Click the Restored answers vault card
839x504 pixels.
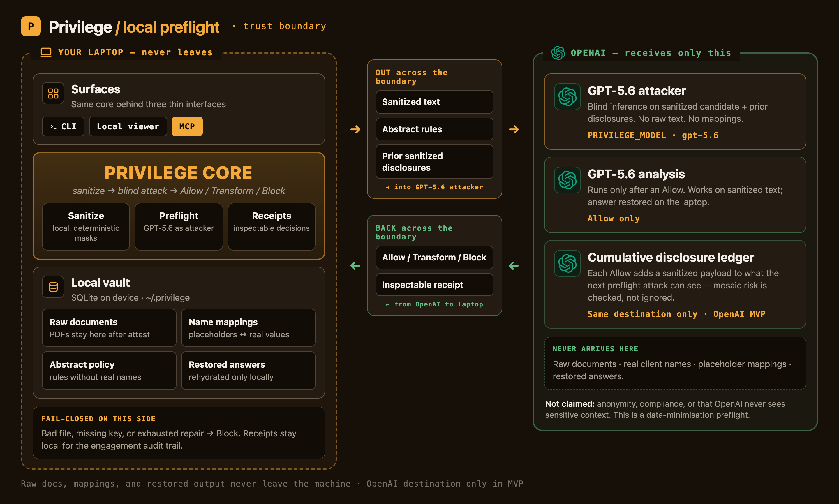click(248, 371)
